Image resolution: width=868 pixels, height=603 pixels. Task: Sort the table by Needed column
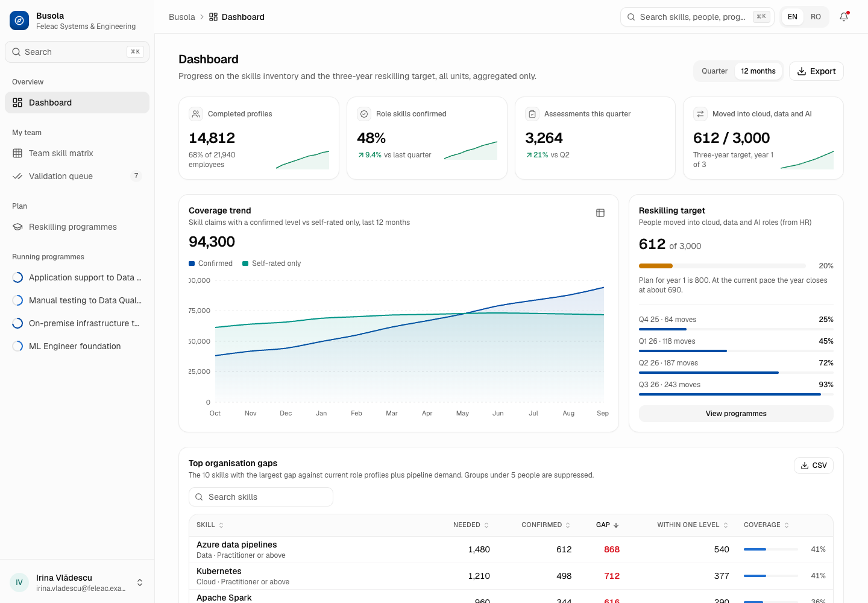(x=471, y=525)
